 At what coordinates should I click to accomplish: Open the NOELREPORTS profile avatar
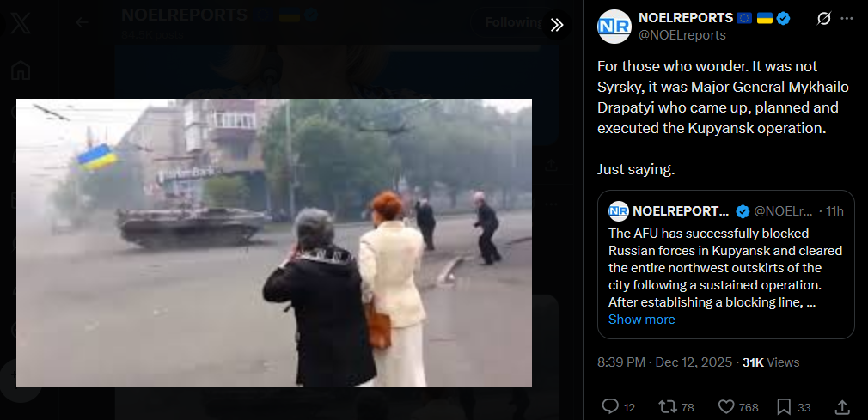[614, 27]
